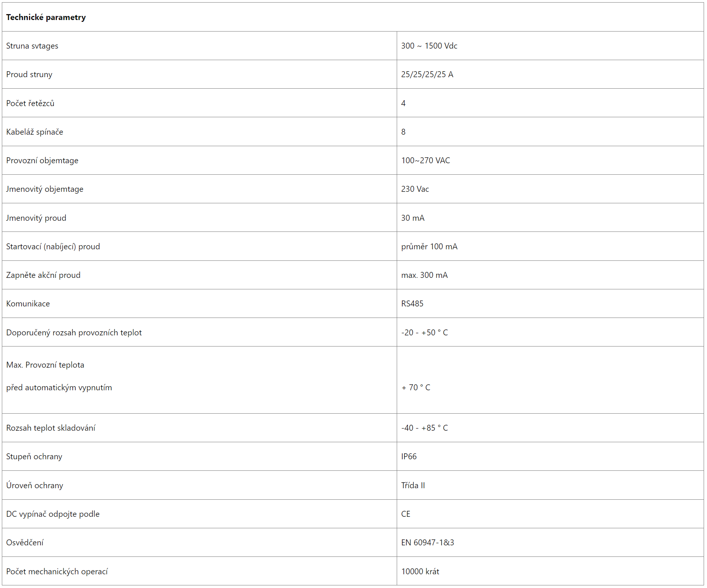Screen dimensions: 707x588
Task: Click the EN 60947-1&3 certificate value
Action: pyautogui.click(x=428, y=542)
